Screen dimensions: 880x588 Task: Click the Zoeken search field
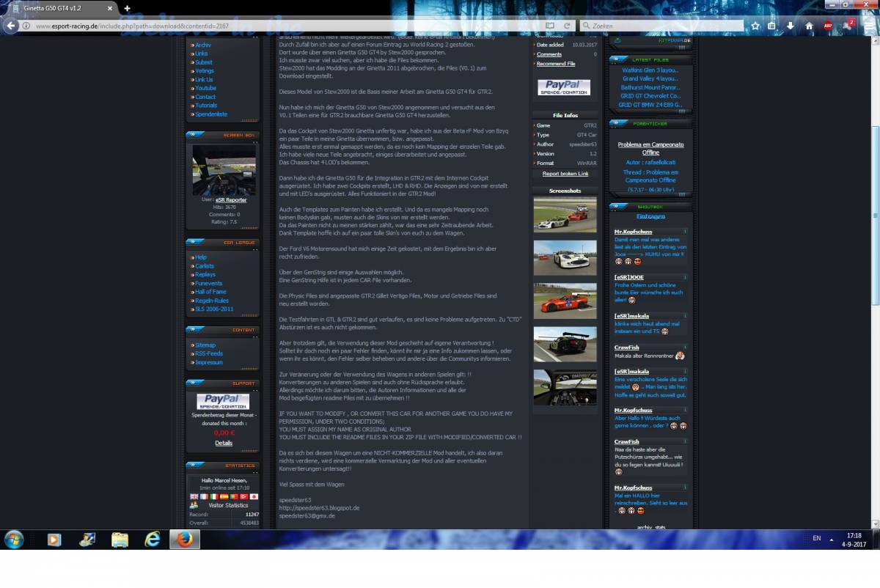point(660,26)
